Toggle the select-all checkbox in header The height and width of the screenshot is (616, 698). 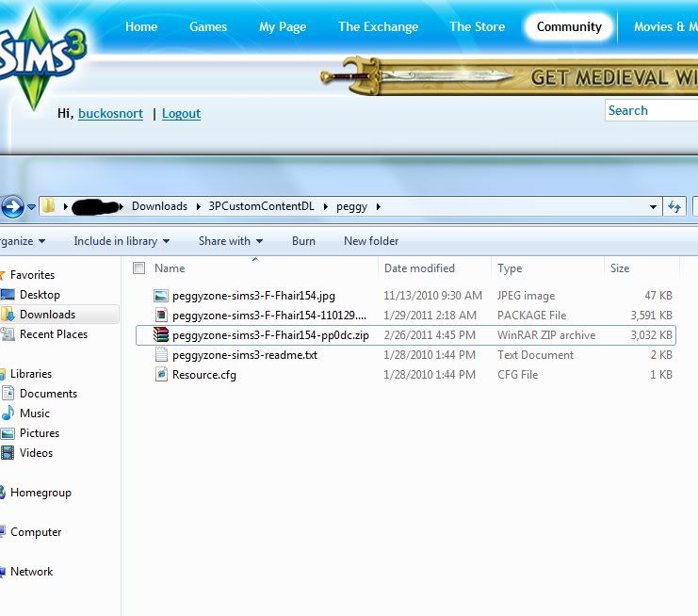[x=139, y=268]
